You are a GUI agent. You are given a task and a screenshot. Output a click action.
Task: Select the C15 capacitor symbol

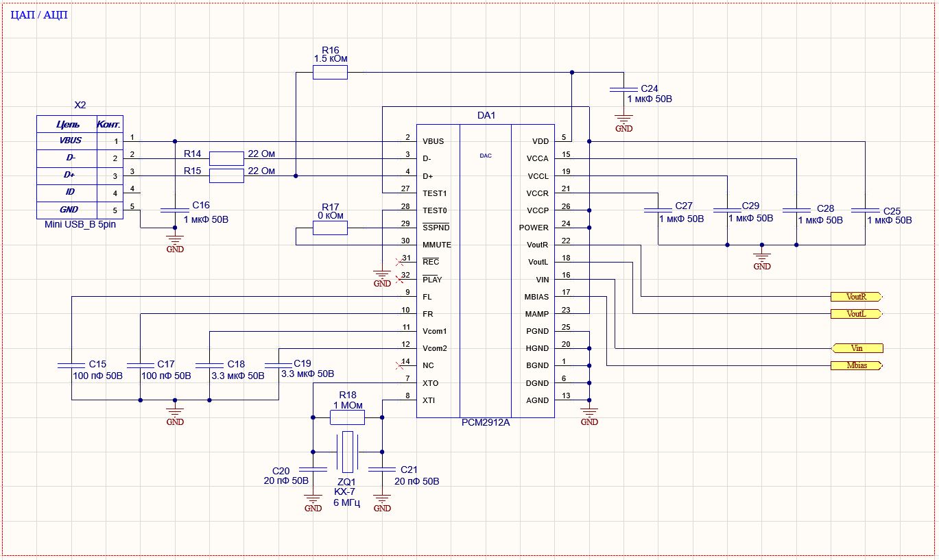tap(71, 365)
